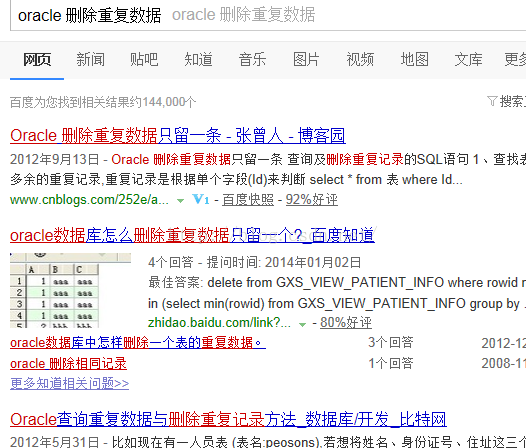Go to the 知道 tab
The height and width of the screenshot is (448, 526).
[x=198, y=60]
